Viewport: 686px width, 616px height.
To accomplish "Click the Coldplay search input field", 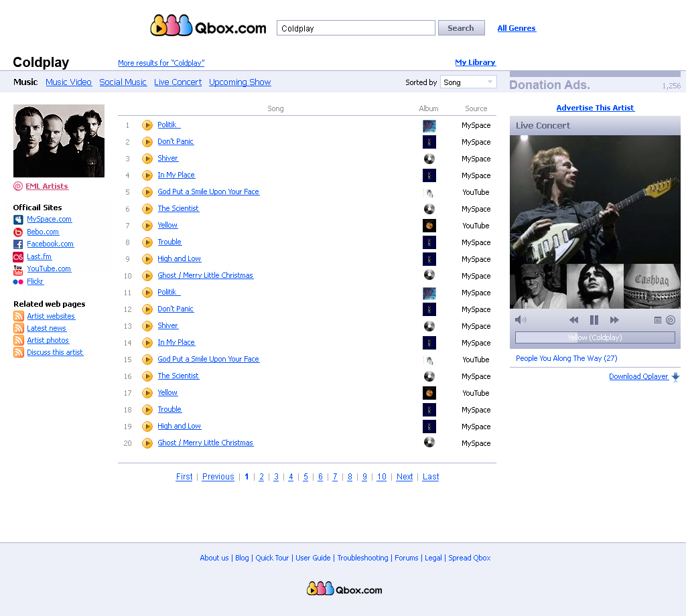I will (x=356, y=28).
